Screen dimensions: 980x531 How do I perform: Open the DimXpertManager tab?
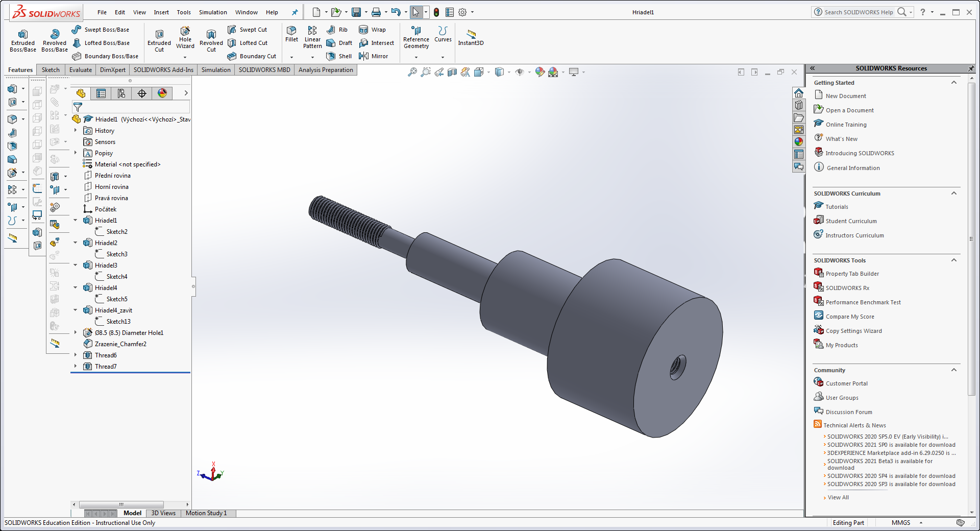coord(142,93)
